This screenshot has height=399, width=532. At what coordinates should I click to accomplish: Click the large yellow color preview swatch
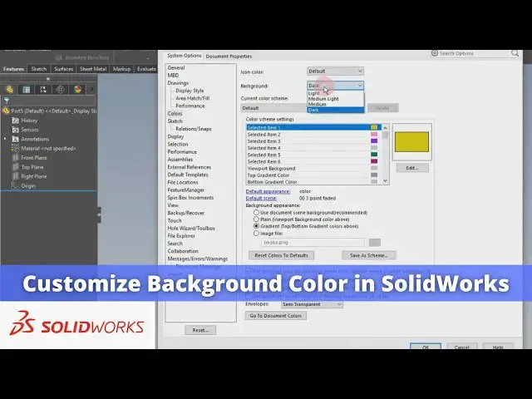coord(411,142)
